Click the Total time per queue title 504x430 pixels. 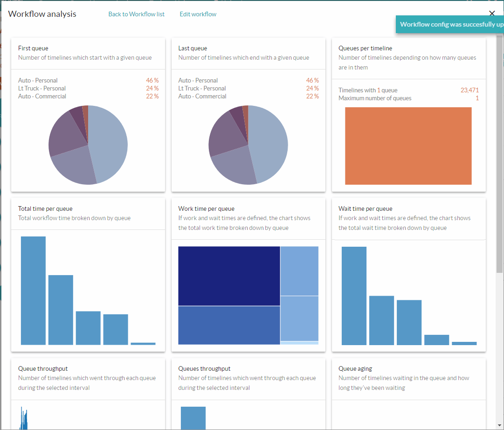(45, 209)
